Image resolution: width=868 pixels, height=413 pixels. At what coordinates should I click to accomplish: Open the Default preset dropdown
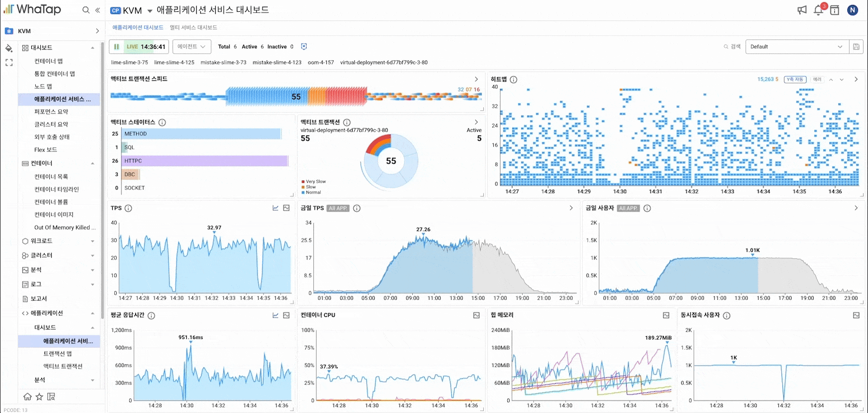796,47
